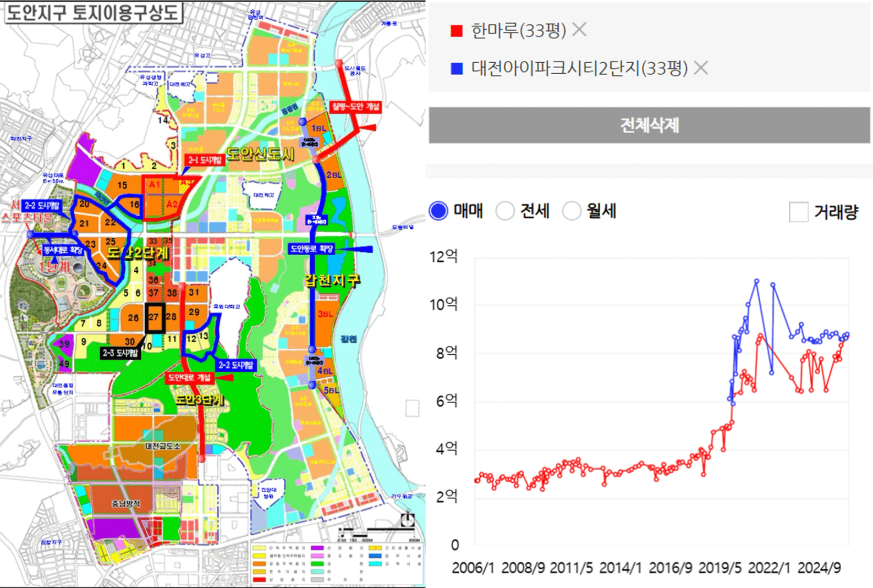Image resolution: width=873 pixels, height=588 pixels.
Task: Remove 대전아이파크시티2단지(33평) using its X icon
Action: [701, 68]
